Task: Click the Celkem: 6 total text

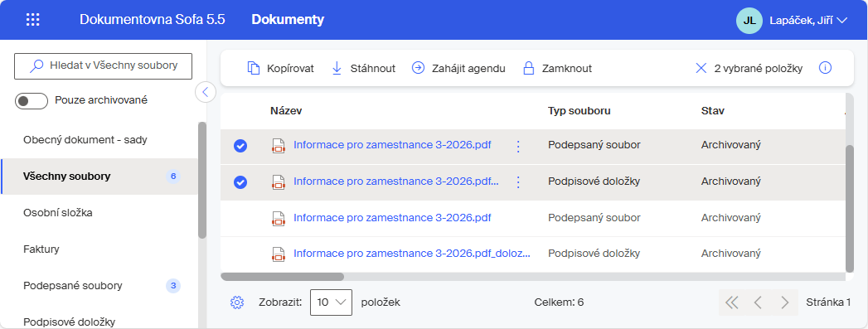Action: [559, 302]
